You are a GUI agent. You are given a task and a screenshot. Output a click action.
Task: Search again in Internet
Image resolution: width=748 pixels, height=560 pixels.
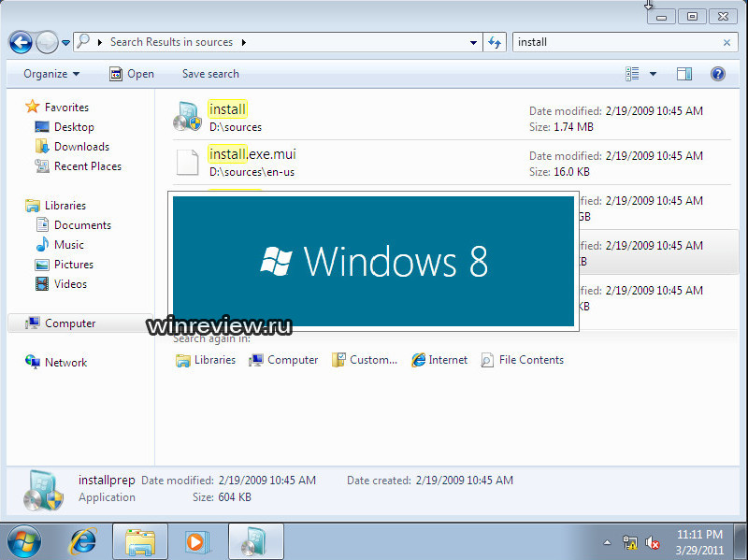439,360
